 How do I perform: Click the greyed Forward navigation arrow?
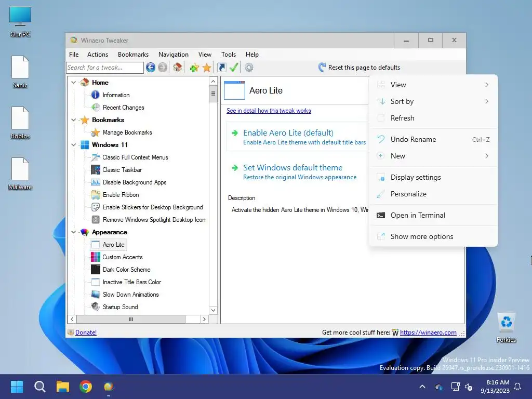pyautogui.click(x=163, y=68)
